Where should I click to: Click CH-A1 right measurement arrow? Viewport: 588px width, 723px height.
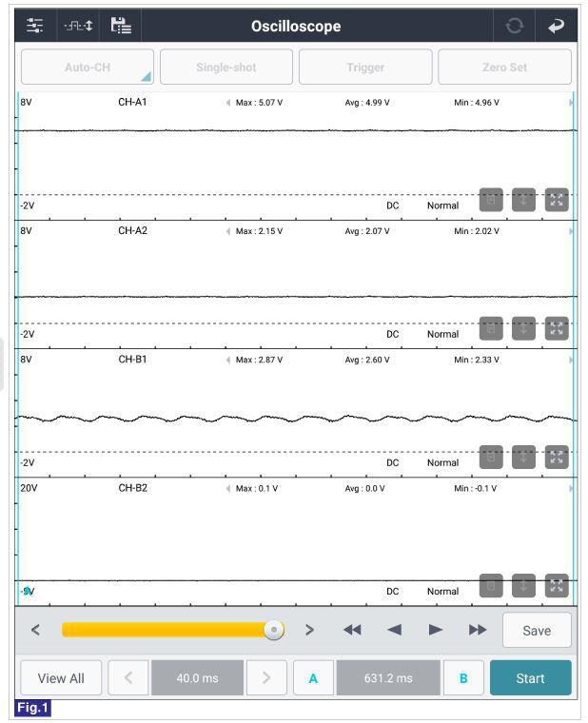571,103
